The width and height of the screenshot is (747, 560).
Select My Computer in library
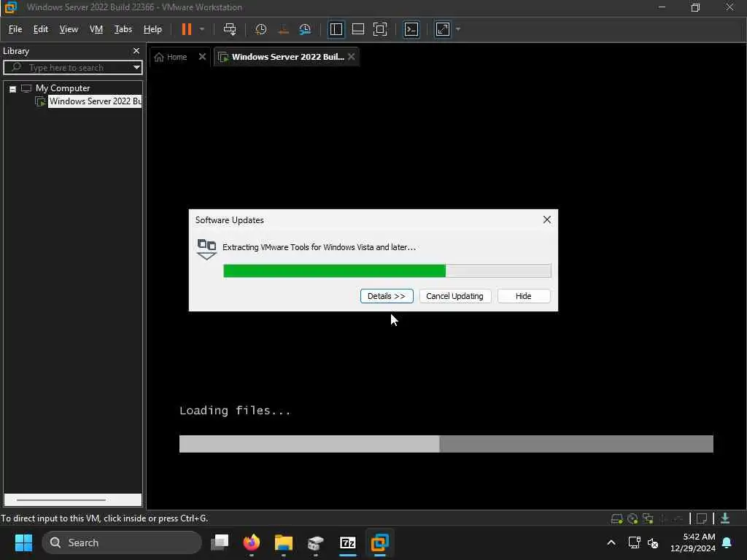click(x=63, y=88)
